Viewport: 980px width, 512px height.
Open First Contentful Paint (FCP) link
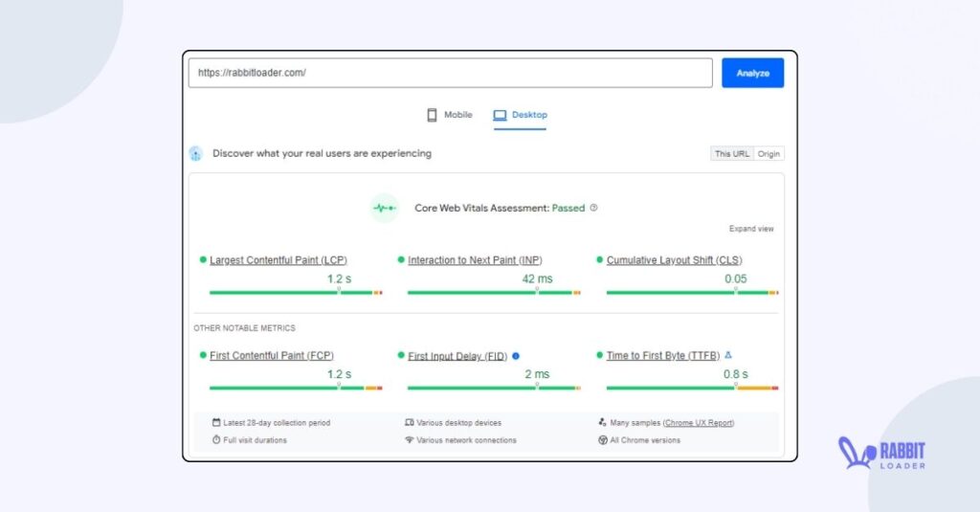[x=271, y=356]
